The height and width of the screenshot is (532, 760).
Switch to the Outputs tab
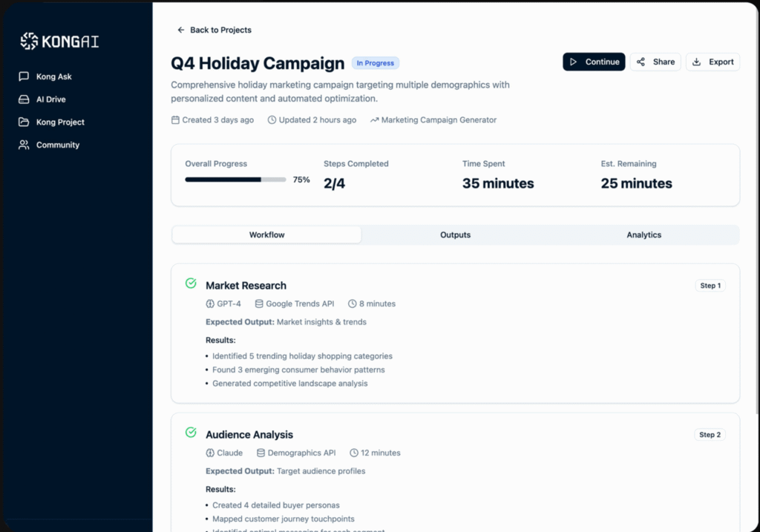[x=455, y=235]
